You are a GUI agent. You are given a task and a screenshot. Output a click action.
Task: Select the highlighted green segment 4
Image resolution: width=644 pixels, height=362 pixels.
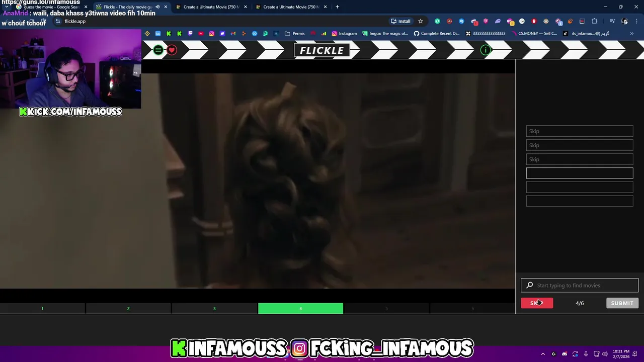tap(300, 309)
